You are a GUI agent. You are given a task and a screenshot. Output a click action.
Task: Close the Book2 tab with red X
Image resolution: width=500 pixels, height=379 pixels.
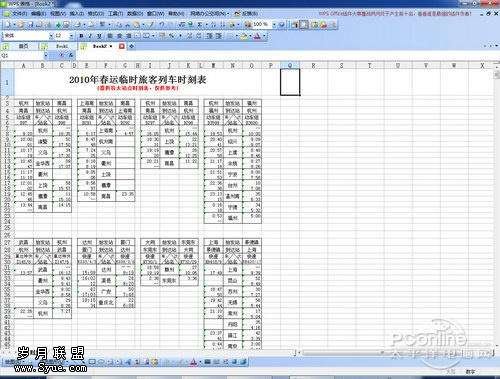[122, 46]
